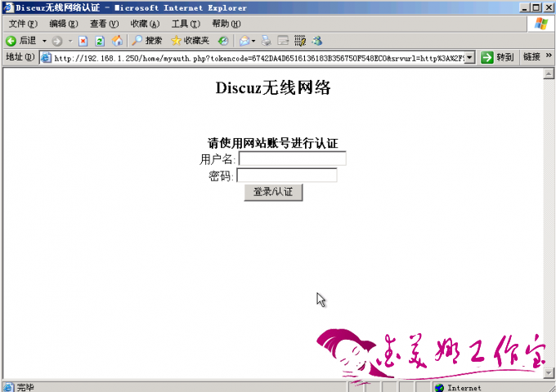The image size is (556, 392).
Task: Focus the 密码 password input field
Action: click(x=286, y=175)
